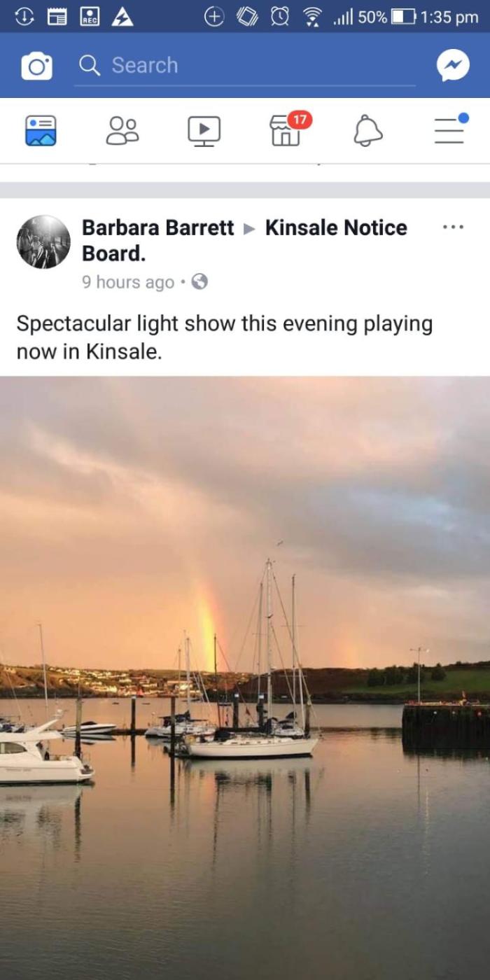Image resolution: width=490 pixels, height=980 pixels.
Task: Open the Friends requests tab
Action: click(x=122, y=131)
